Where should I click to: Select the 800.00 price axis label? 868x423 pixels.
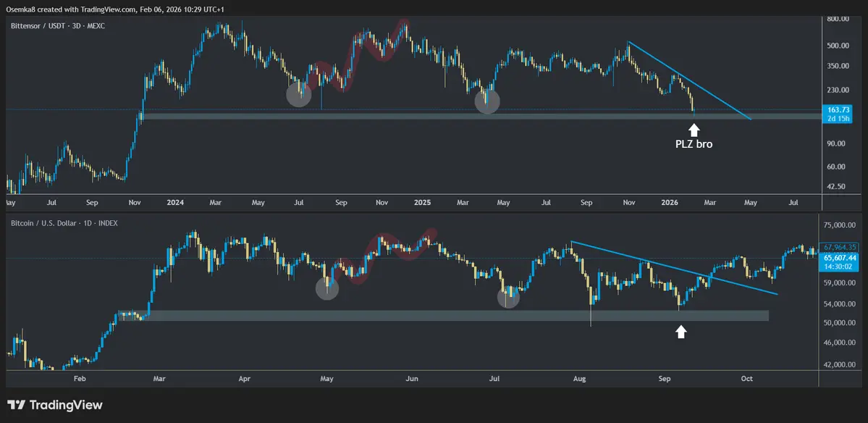pyautogui.click(x=836, y=19)
